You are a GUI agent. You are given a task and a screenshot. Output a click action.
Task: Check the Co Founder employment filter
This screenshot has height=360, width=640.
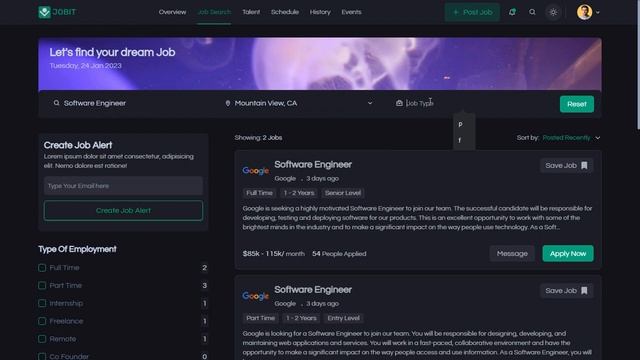tap(42, 356)
